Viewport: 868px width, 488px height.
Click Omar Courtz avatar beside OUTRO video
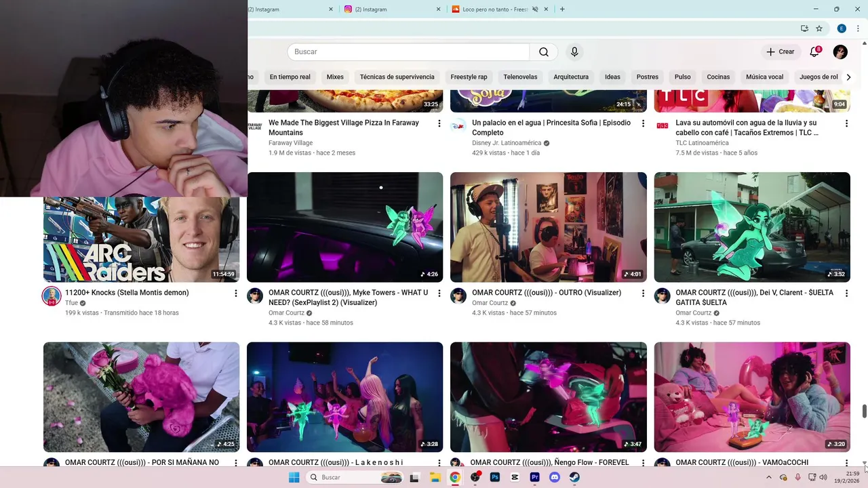(x=458, y=296)
